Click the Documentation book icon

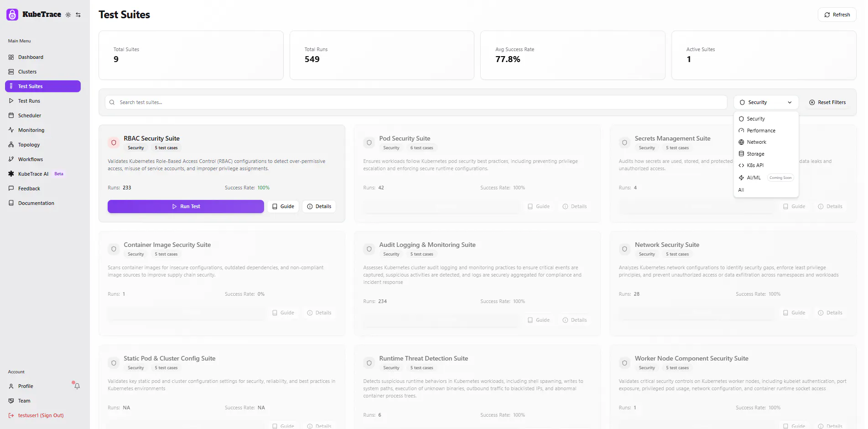tap(11, 203)
